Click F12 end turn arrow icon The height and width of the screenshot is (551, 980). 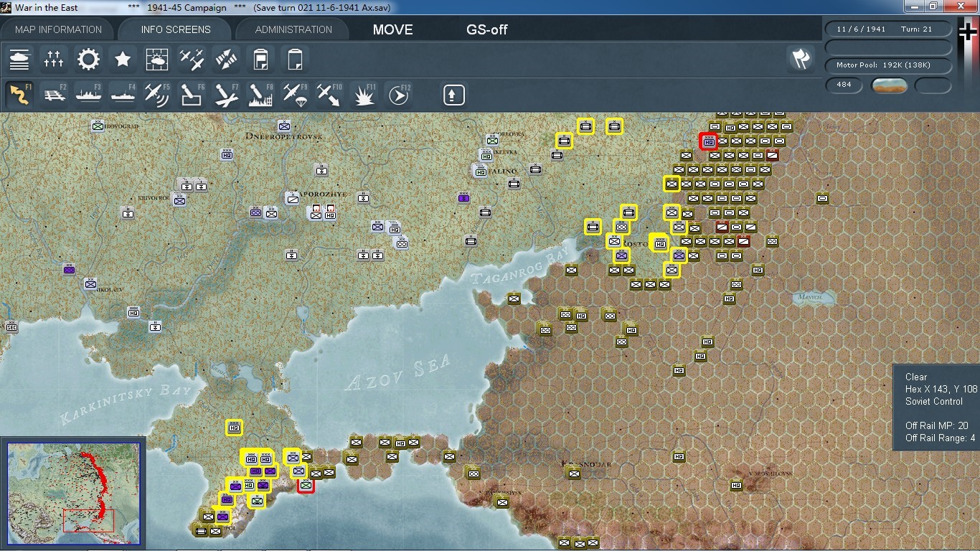(x=398, y=95)
